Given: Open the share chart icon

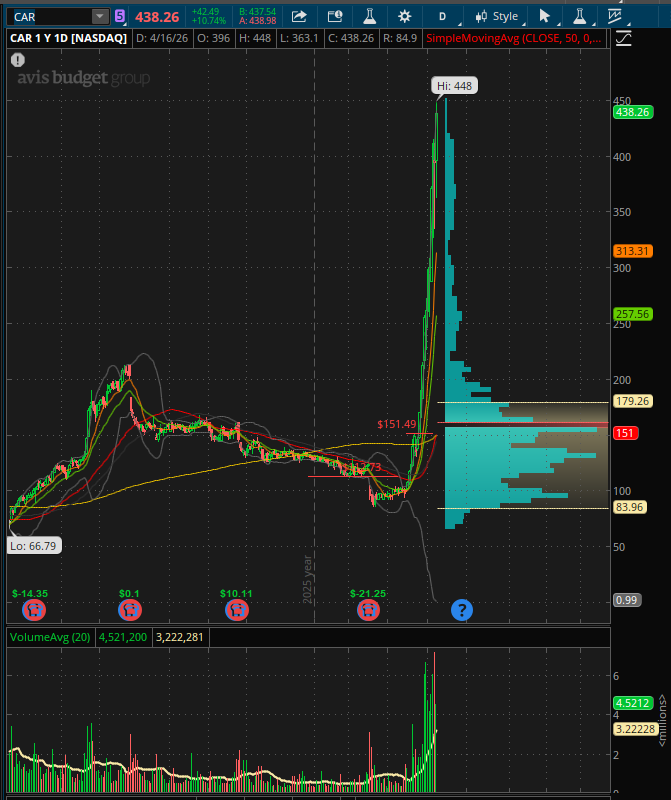Looking at the screenshot, I should click(299, 16).
